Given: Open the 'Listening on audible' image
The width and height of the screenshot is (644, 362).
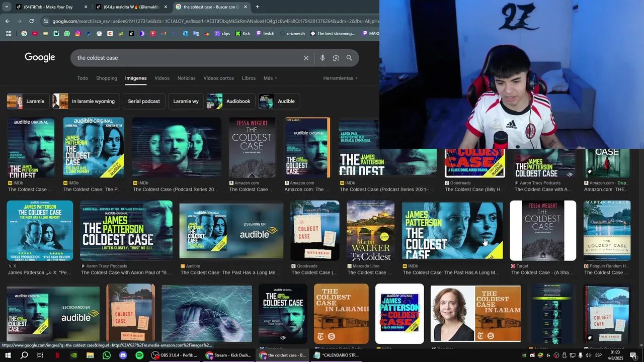Looking at the screenshot, I should click(x=231, y=231).
